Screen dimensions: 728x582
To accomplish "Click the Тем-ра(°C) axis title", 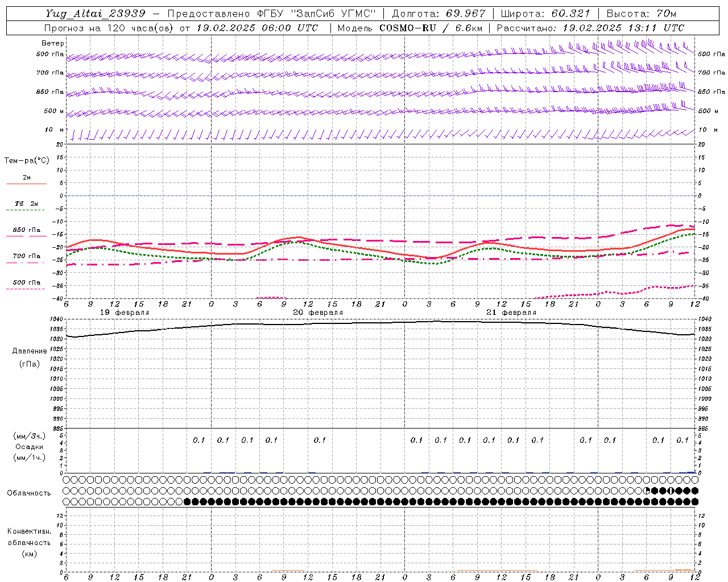I will click(27, 161).
